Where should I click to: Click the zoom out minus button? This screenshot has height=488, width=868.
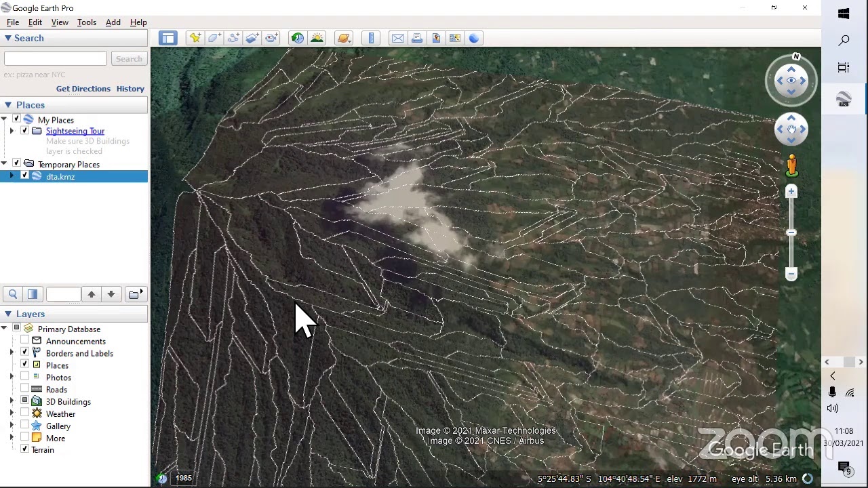tap(791, 274)
